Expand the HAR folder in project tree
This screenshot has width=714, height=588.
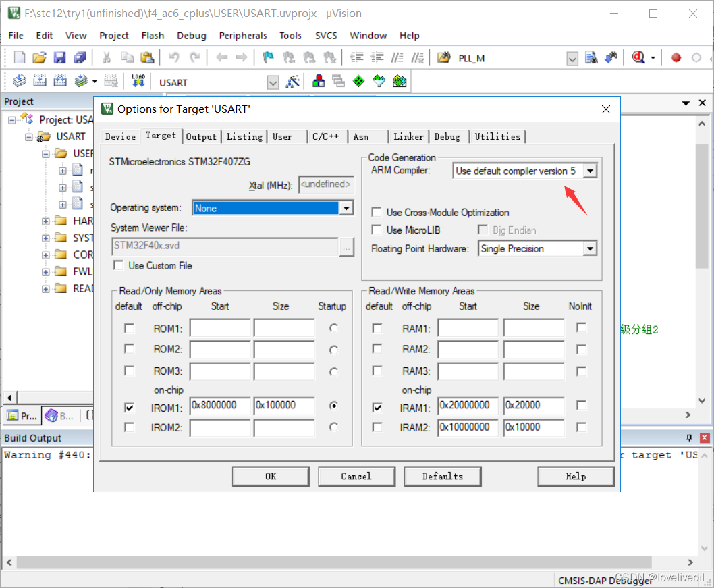(45, 221)
